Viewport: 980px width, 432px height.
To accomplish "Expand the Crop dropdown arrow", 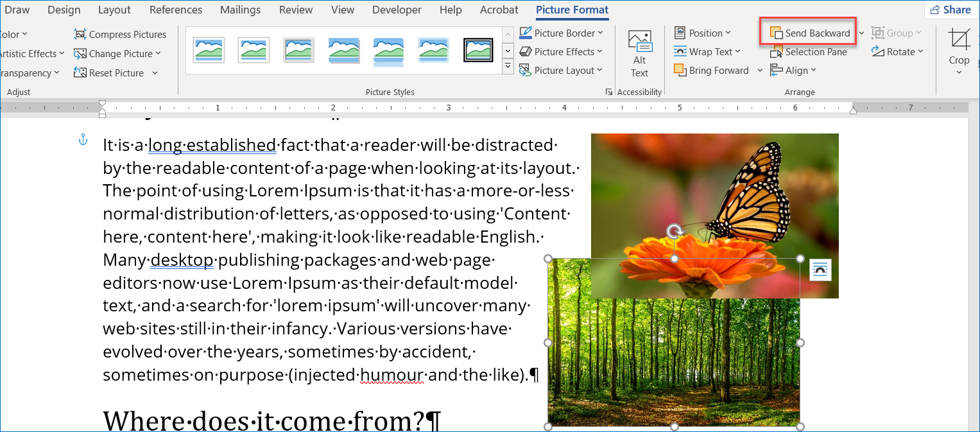I will coord(959,72).
